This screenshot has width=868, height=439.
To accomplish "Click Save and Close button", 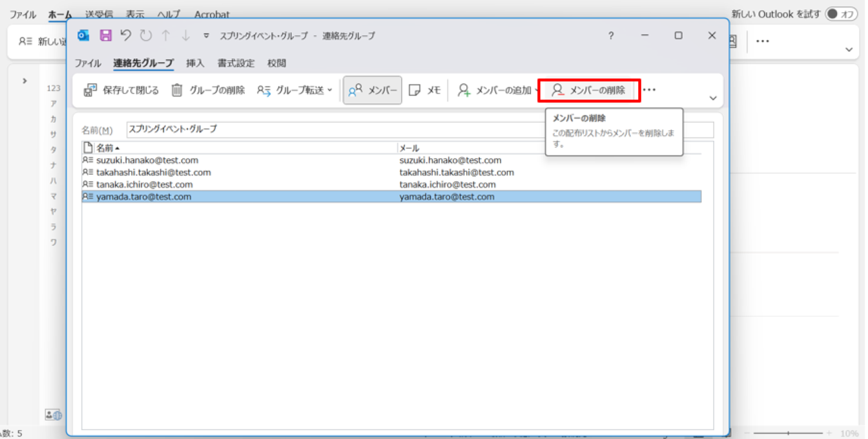I will pyautogui.click(x=121, y=91).
